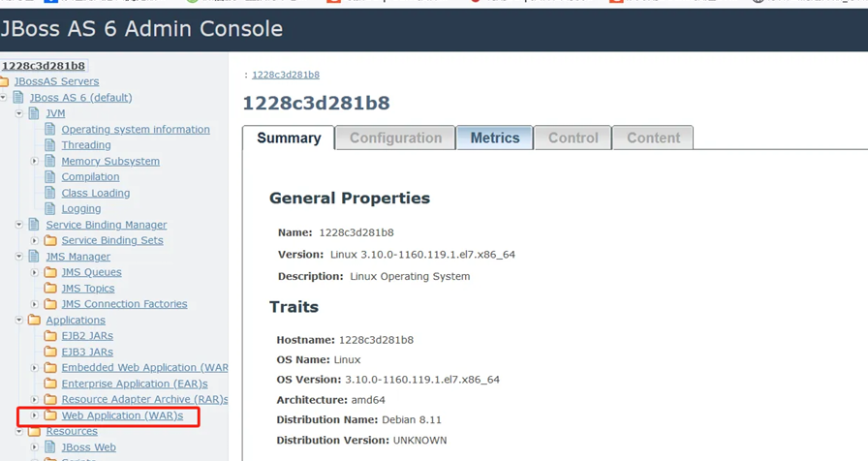Viewport: 868px width, 461px height.
Task: Click the Service Binding Manager page icon
Action: click(34, 225)
